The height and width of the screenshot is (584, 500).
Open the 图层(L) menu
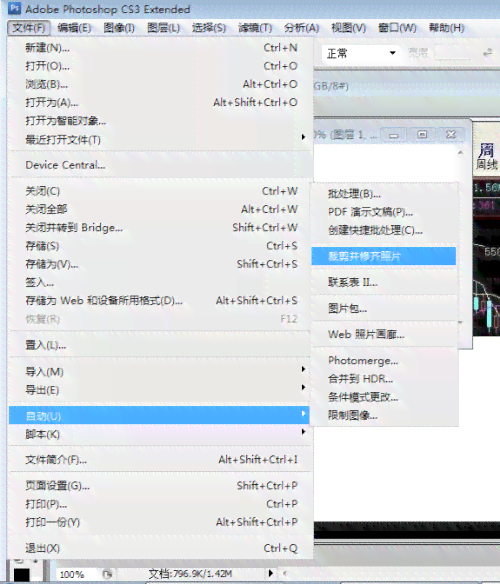click(x=163, y=28)
